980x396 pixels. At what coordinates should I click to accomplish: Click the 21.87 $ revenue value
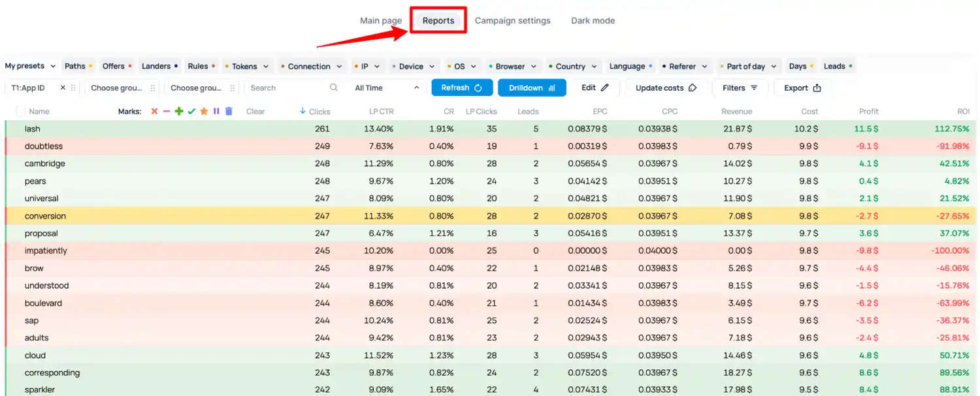pos(738,129)
